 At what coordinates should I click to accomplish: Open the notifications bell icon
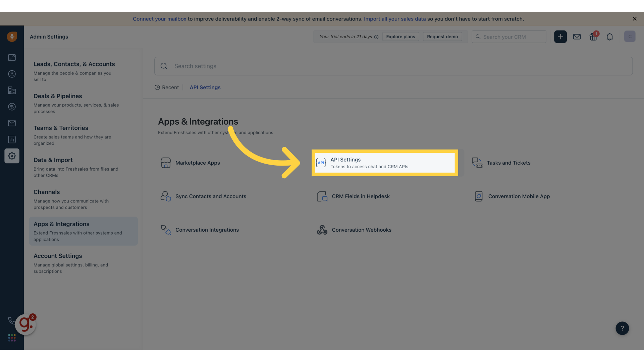pyautogui.click(x=609, y=37)
